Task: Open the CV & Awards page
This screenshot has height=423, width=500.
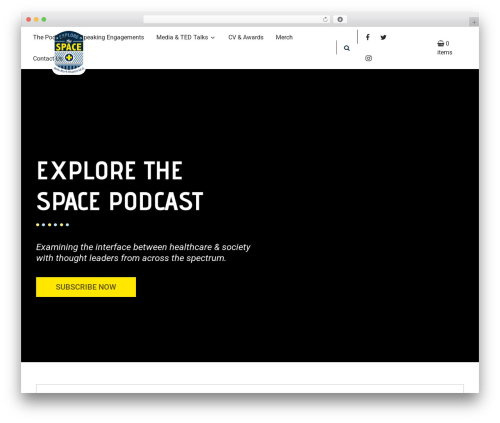Action: [x=246, y=37]
